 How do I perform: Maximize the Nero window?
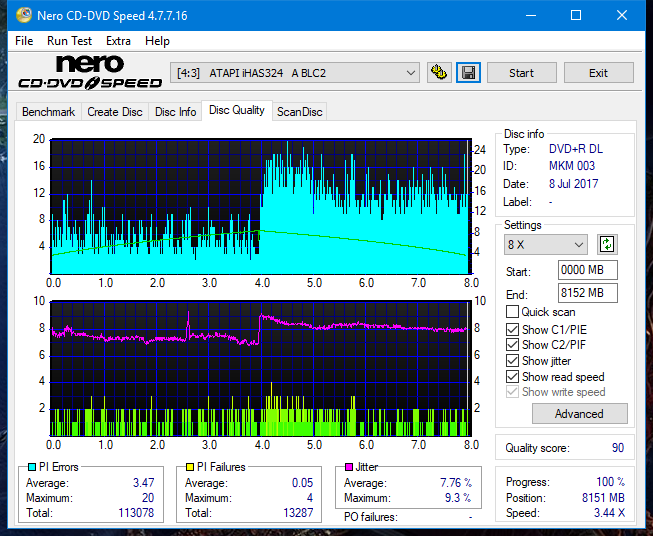click(x=576, y=15)
